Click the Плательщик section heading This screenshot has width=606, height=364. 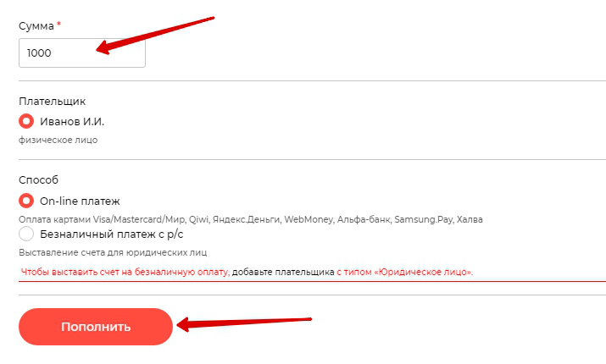click(53, 102)
